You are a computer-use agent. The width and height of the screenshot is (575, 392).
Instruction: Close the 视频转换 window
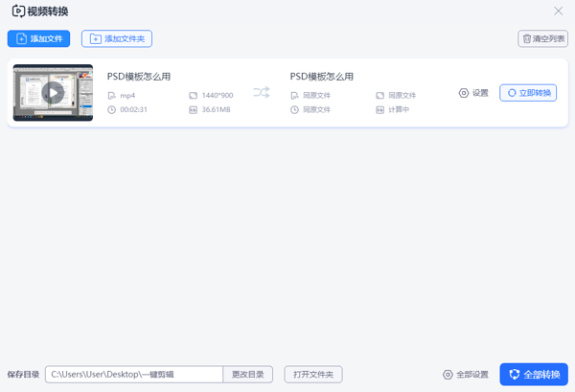click(x=559, y=12)
